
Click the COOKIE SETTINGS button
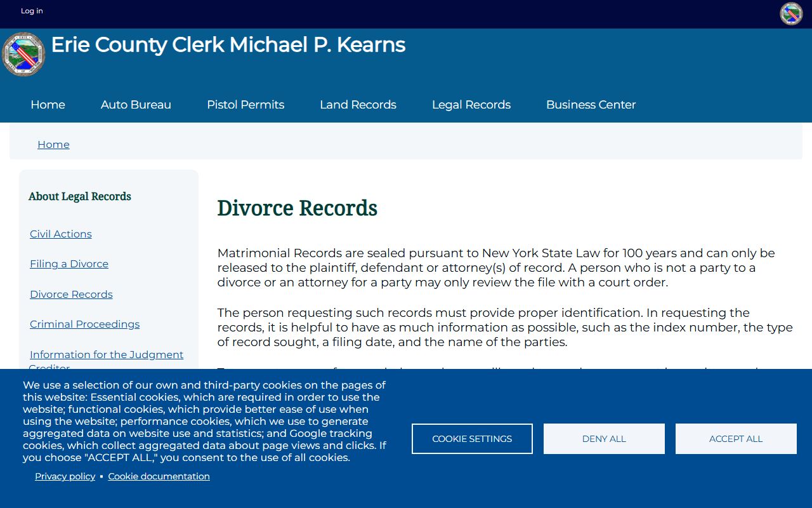[472, 439]
